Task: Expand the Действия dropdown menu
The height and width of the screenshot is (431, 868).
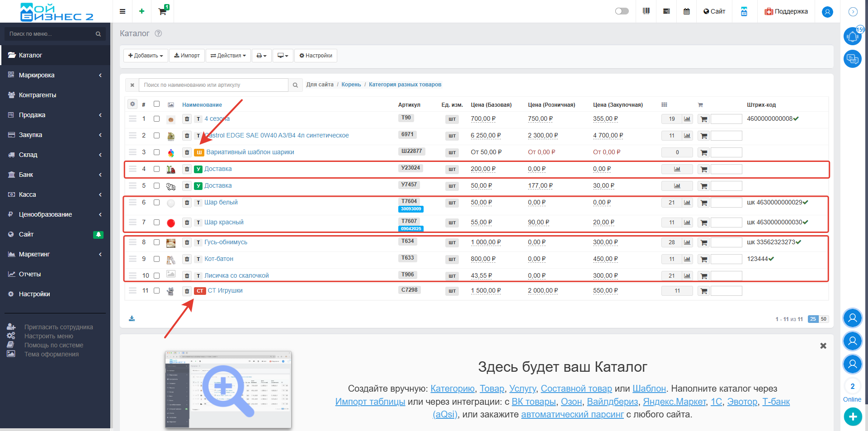Action: (x=228, y=56)
